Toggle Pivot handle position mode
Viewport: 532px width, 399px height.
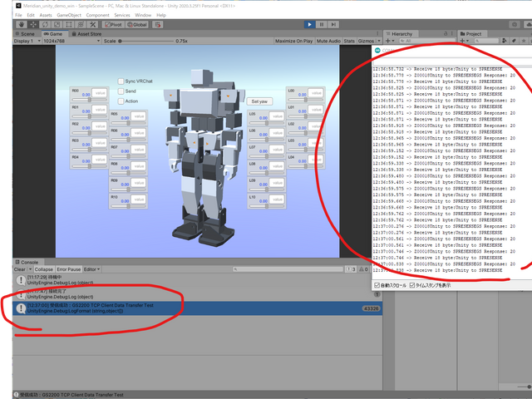click(115, 25)
